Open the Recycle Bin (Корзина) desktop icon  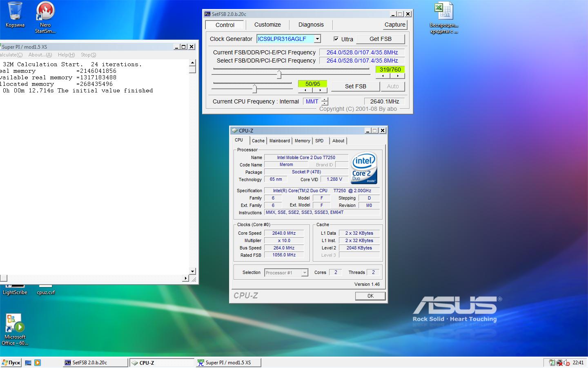click(x=15, y=15)
